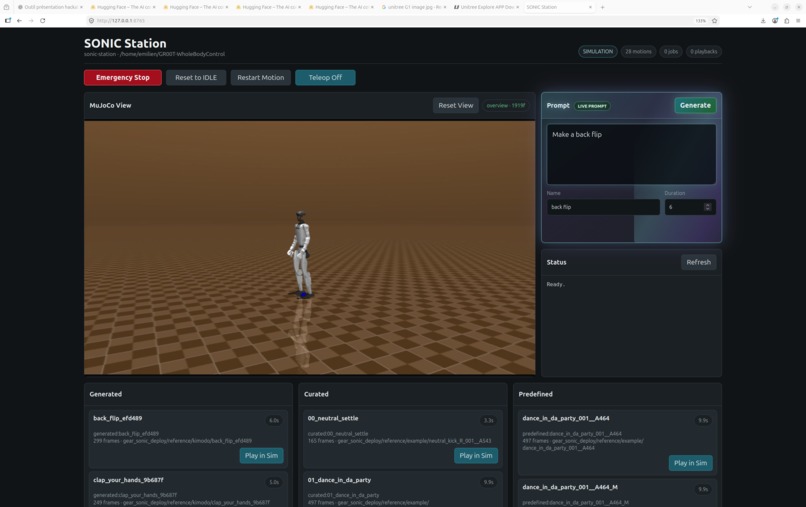Play 00_neutral_settle in Sim
The width and height of the screenshot is (806, 507).
[475, 456]
